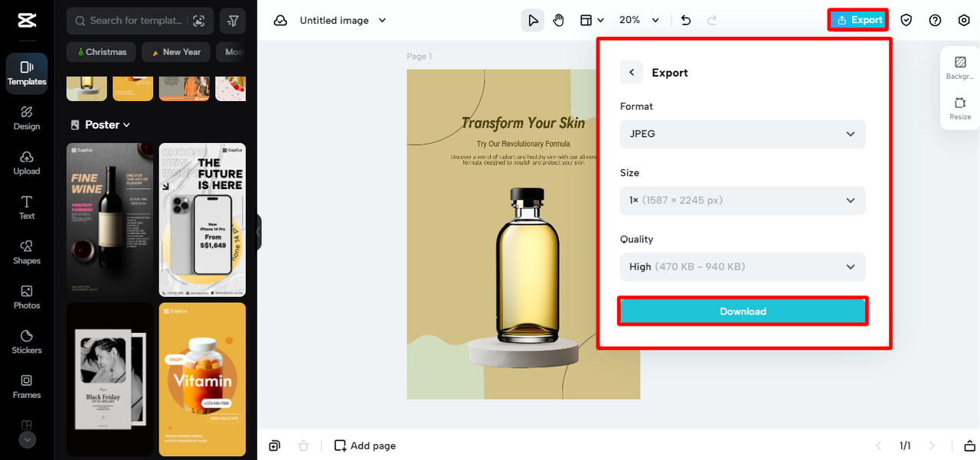
Task: Open the Stickers panel
Action: [27, 342]
